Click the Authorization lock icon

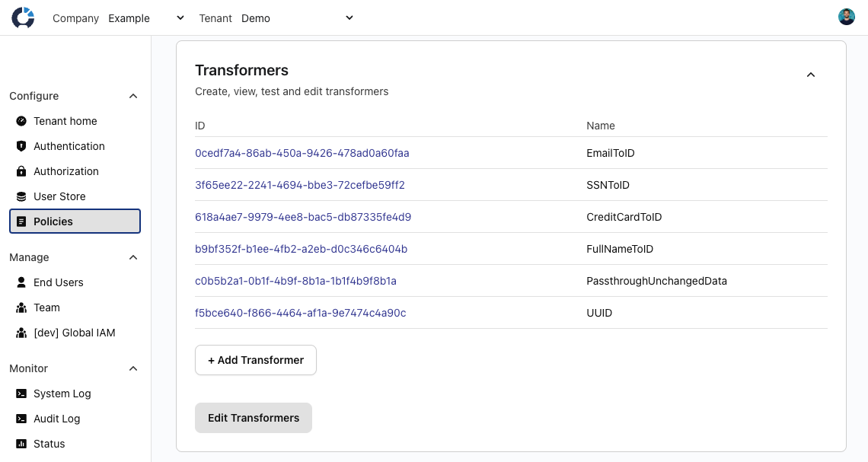click(21, 171)
